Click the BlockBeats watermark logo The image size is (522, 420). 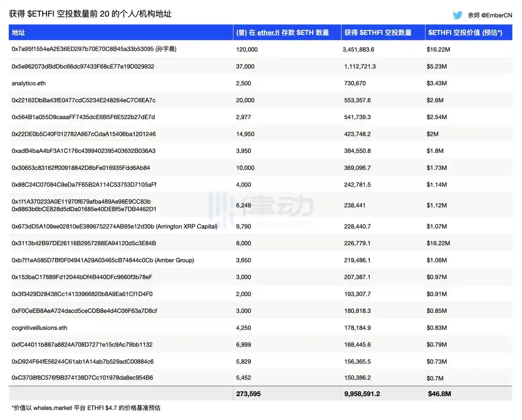(x=260, y=210)
